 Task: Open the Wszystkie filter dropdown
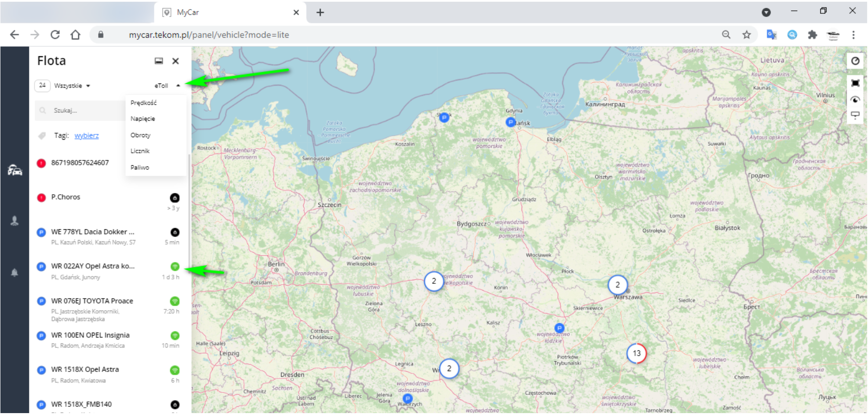pos(72,86)
